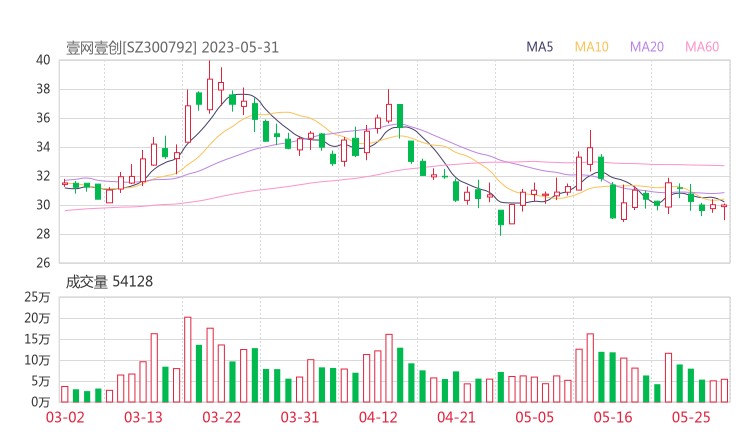Click the 03-22 date axis label

221,417
